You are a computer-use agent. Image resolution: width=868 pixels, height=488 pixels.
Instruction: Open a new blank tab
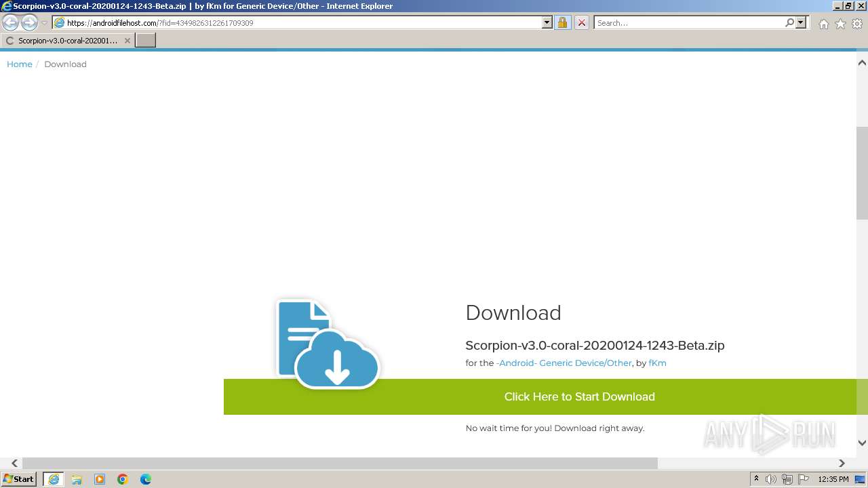(146, 41)
